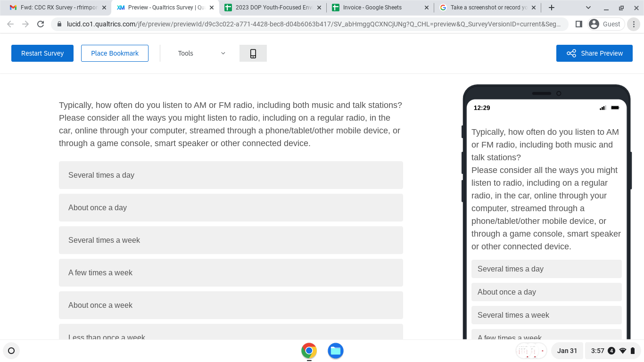Image resolution: width=644 pixels, height=362 pixels.
Task: Pick "A few times a week" choice
Action: tap(231, 272)
